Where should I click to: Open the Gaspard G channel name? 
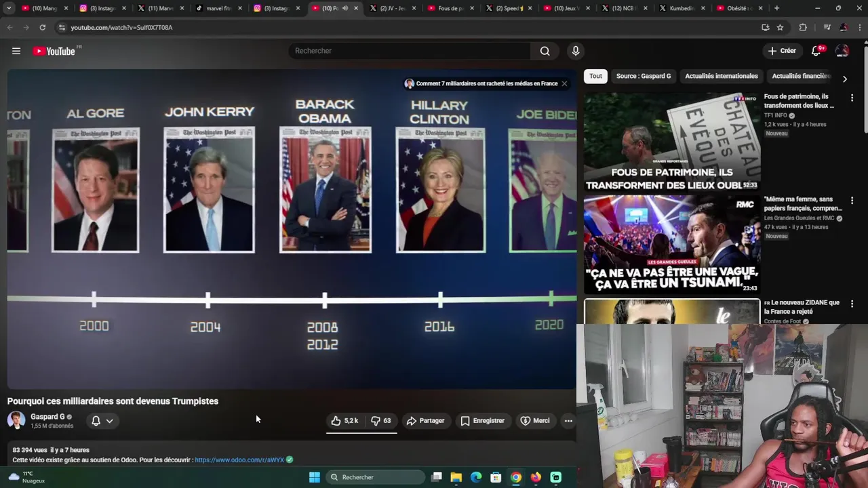click(x=47, y=417)
